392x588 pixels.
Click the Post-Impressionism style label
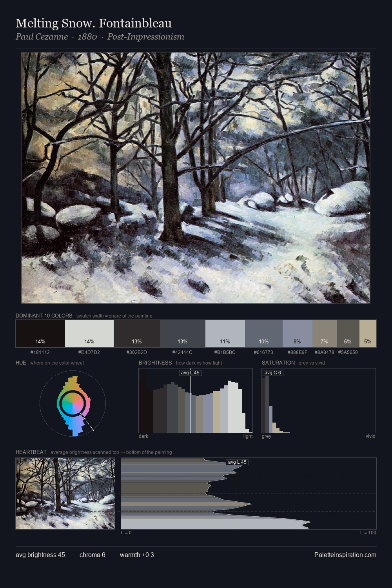(146, 37)
